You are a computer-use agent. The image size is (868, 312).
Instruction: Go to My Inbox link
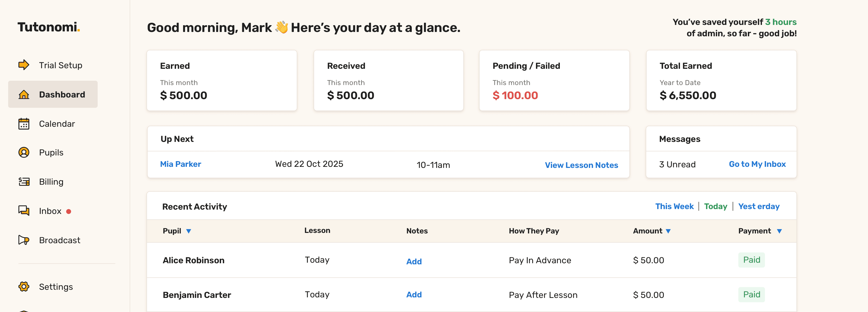(757, 164)
